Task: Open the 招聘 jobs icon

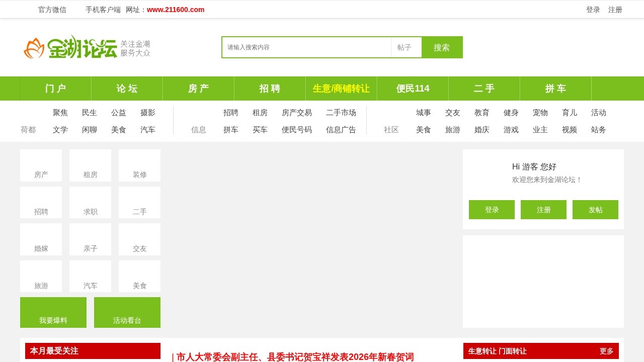Action: pos(41,202)
